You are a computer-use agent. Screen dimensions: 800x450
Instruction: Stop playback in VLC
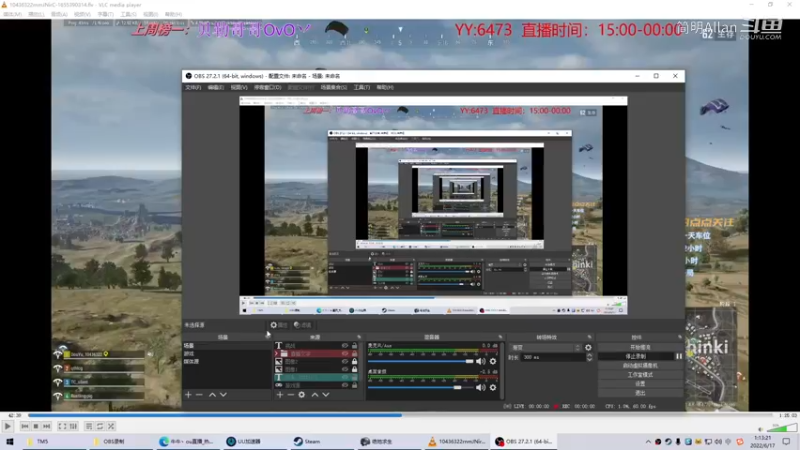36,426
